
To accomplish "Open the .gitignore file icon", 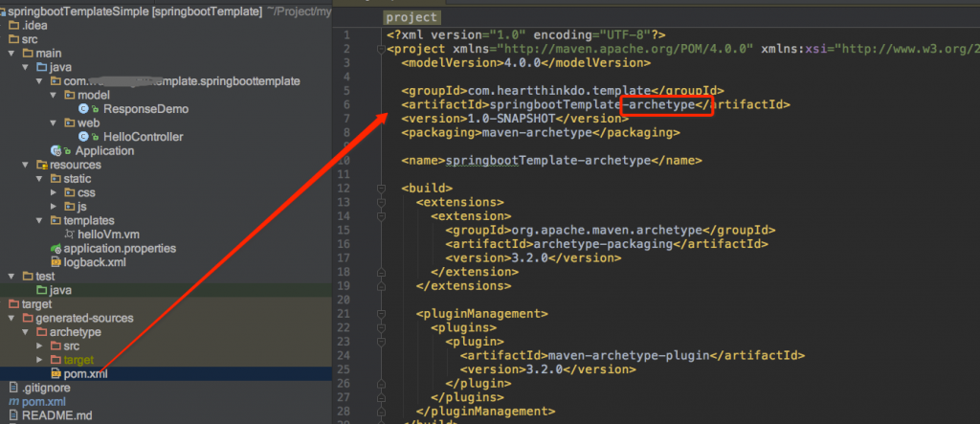I will click(x=13, y=388).
